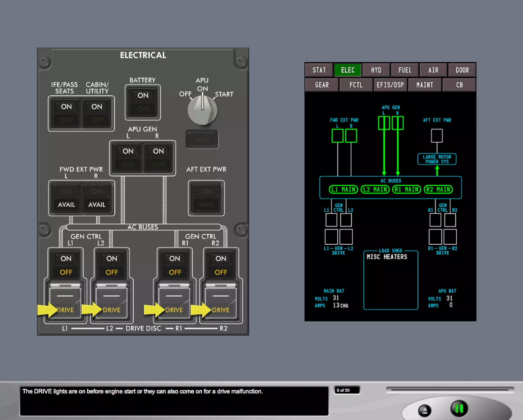Toggle the APU GEN R switch
Image resolution: width=523 pixels, height=420 pixels.
coord(158,158)
